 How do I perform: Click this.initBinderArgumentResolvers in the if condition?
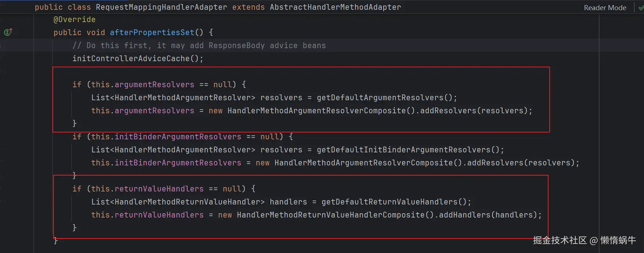click(166, 137)
